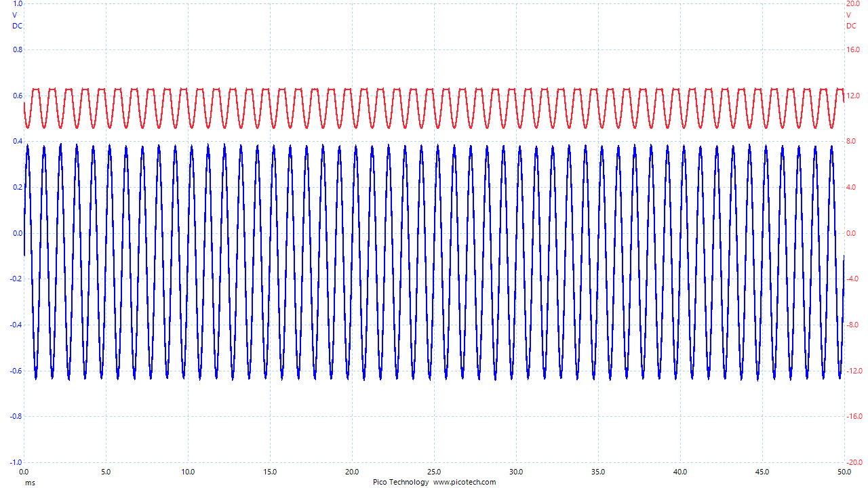The width and height of the screenshot is (868, 488).
Task: Click the time axis 10.0 label
Action: [188, 472]
